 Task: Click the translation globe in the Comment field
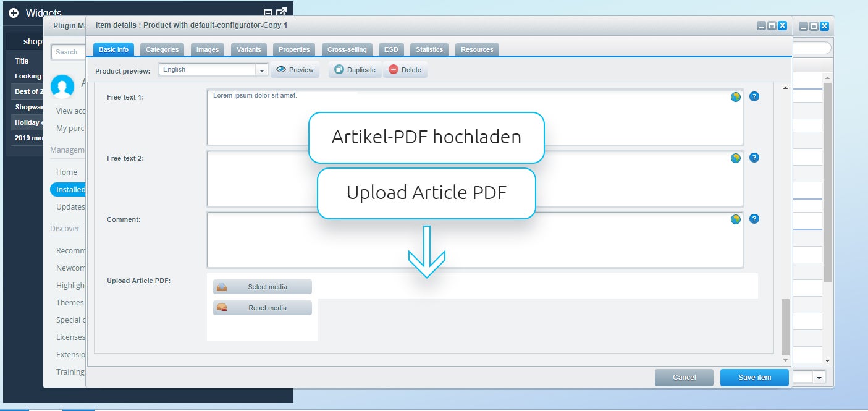(x=735, y=219)
